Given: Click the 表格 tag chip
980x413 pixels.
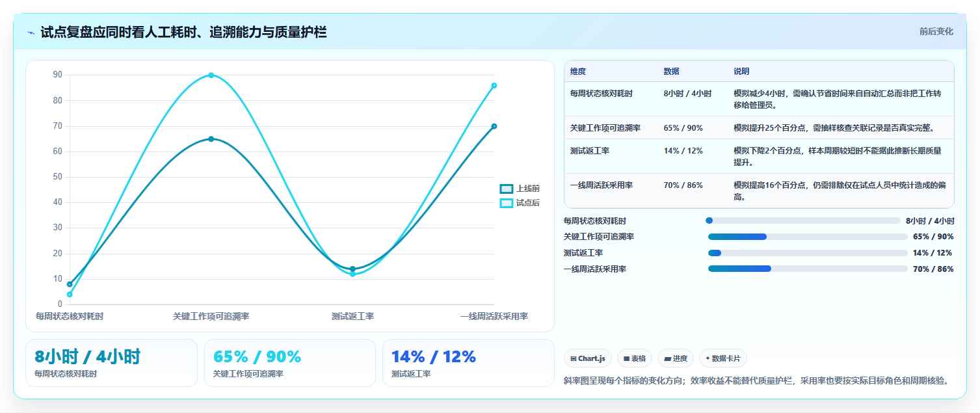Looking at the screenshot, I should 635,358.
